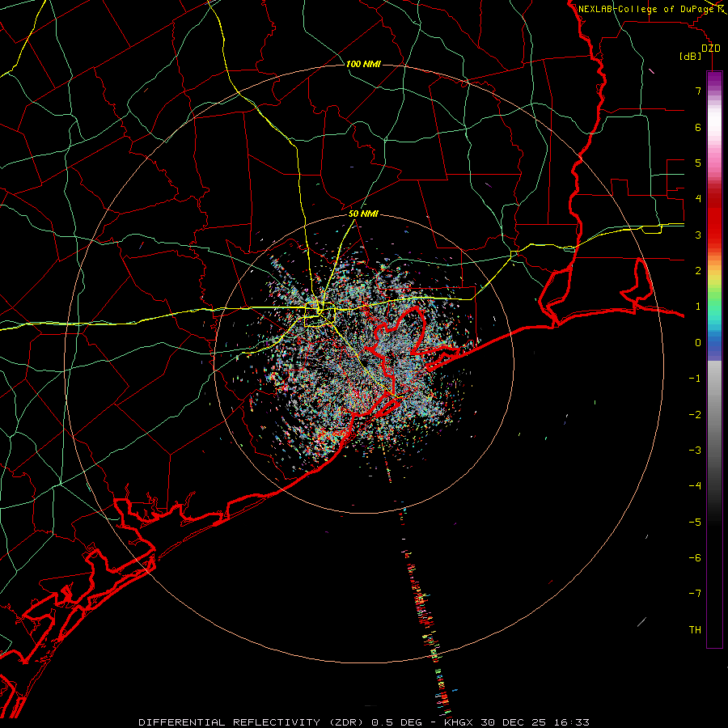Click the 6 dB colorbar label
728x728 pixels.
click(x=698, y=127)
